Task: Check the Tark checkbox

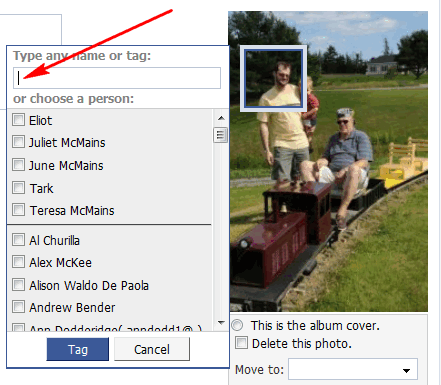Action: coord(18,188)
